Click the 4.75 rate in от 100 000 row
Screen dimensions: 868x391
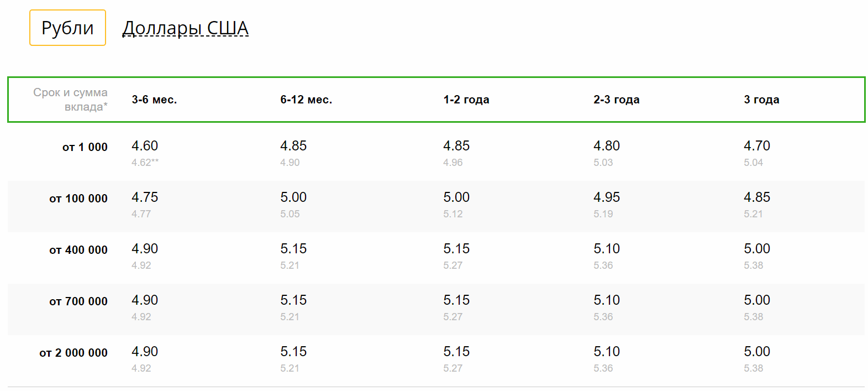click(145, 197)
